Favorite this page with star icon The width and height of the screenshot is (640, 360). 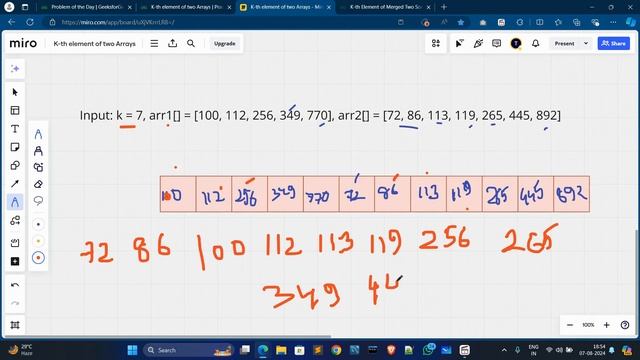coord(461,22)
